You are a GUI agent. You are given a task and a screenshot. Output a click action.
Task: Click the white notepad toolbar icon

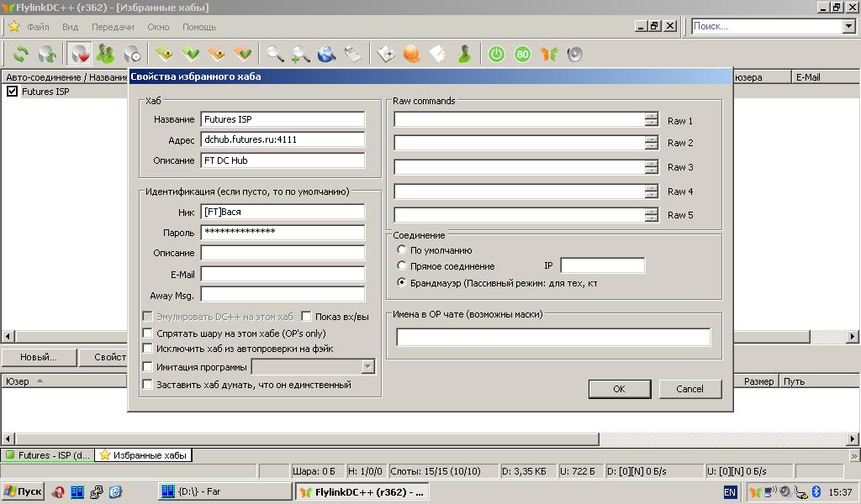coord(437,54)
